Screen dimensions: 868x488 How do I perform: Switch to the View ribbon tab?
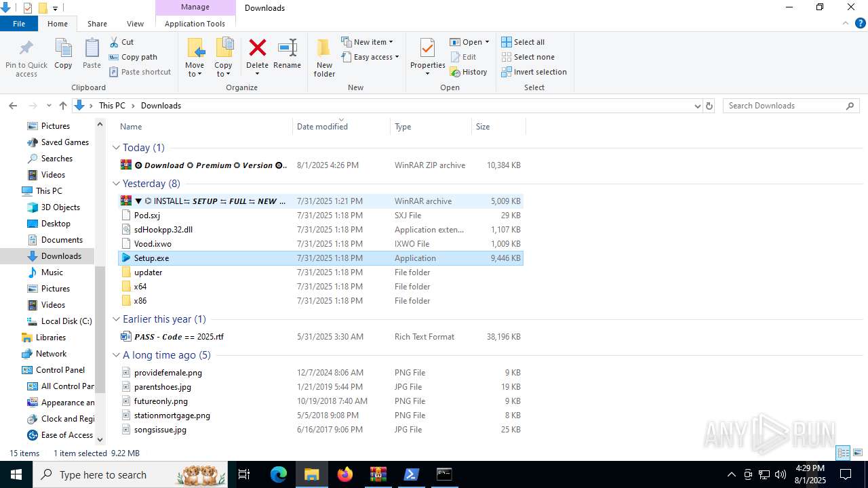(x=135, y=24)
